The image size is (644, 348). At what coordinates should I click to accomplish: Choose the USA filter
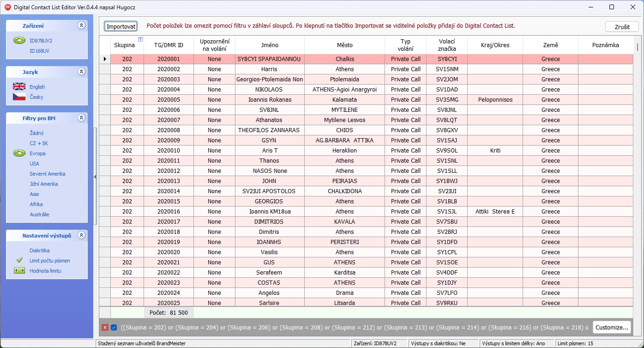pos(34,163)
